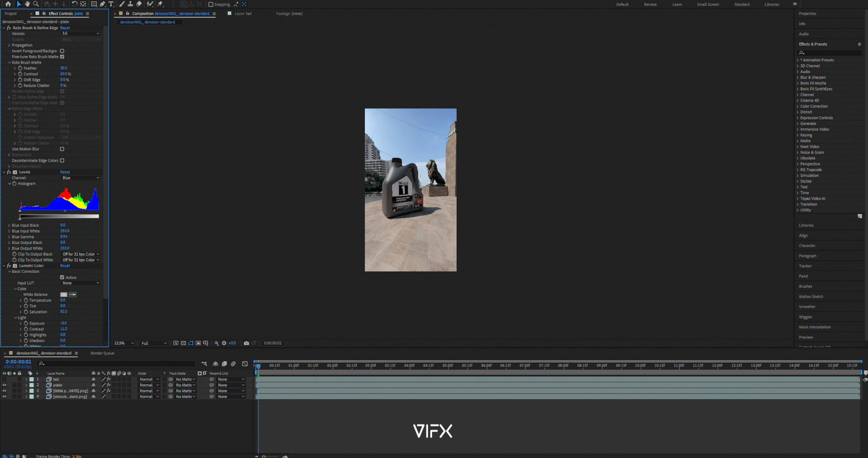The width and height of the screenshot is (868, 458).
Task: Open Clip To Output Black dropdown
Action: coord(80,254)
